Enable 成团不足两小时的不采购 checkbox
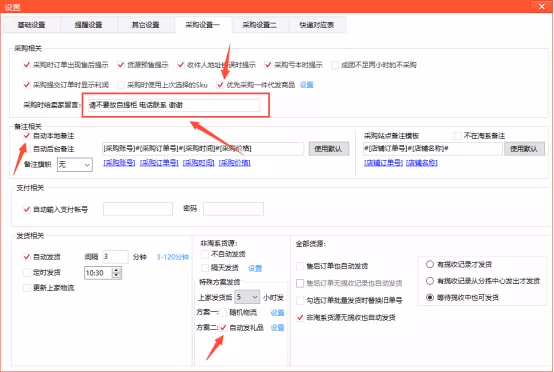The image size is (554, 372). point(335,65)
